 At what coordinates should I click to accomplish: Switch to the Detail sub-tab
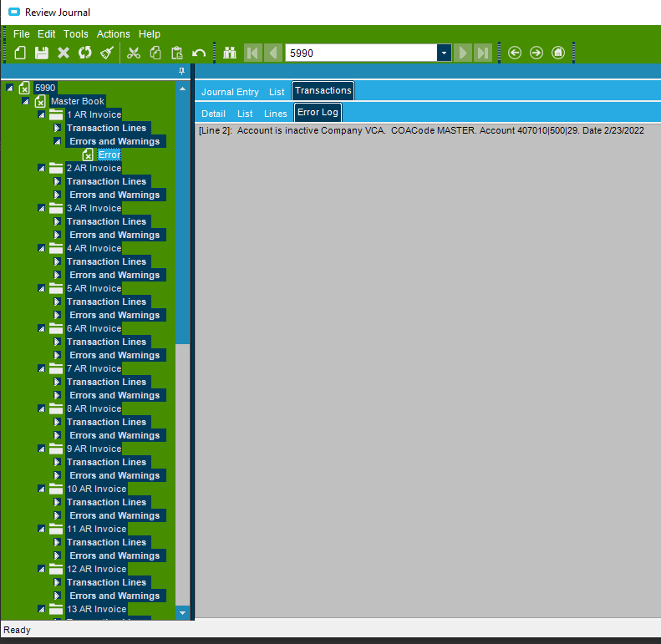point(213,114)
